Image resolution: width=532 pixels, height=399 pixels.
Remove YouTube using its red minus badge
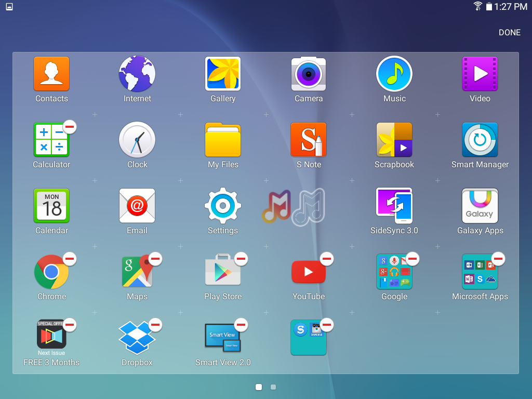click(x=327, y=259)
